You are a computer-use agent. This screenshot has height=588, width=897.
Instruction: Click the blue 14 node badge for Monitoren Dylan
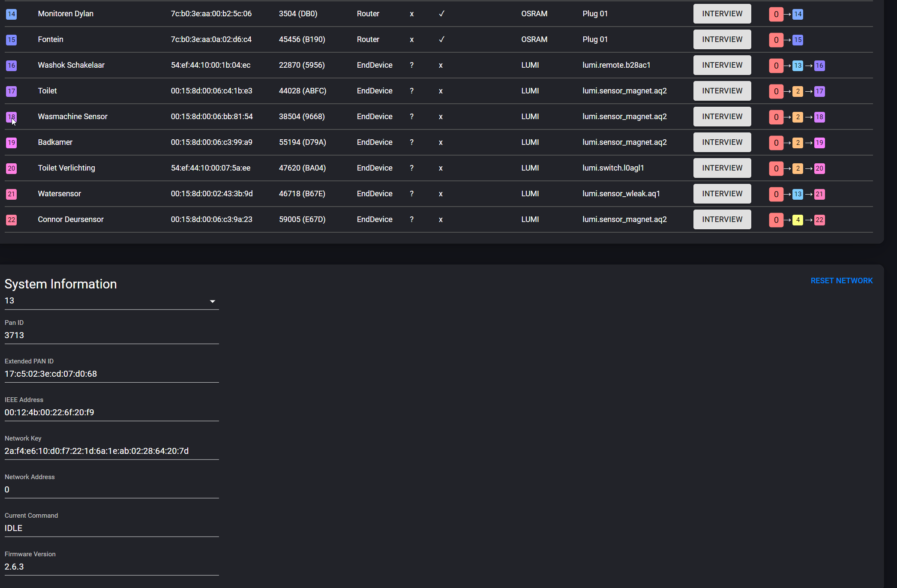point(11,14)
